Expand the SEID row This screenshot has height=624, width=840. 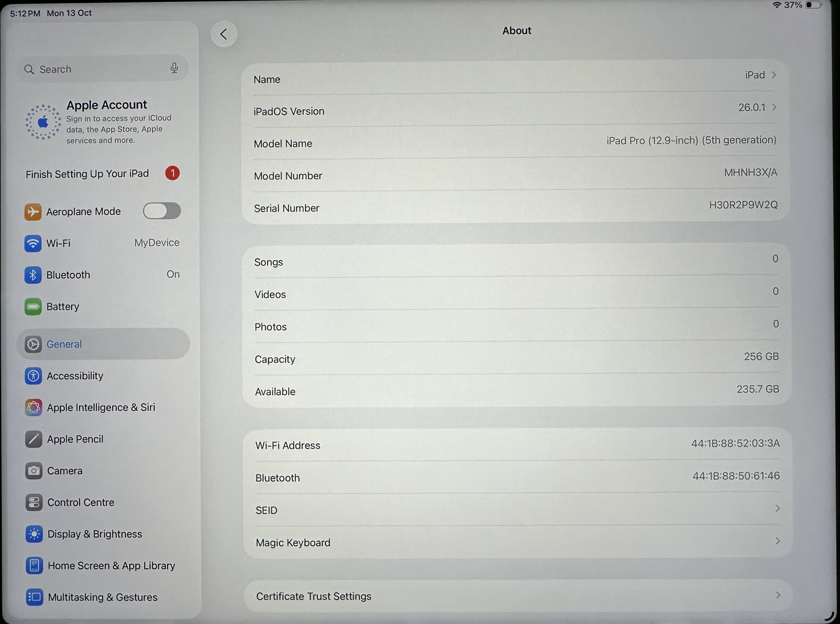tap(777, 509)
